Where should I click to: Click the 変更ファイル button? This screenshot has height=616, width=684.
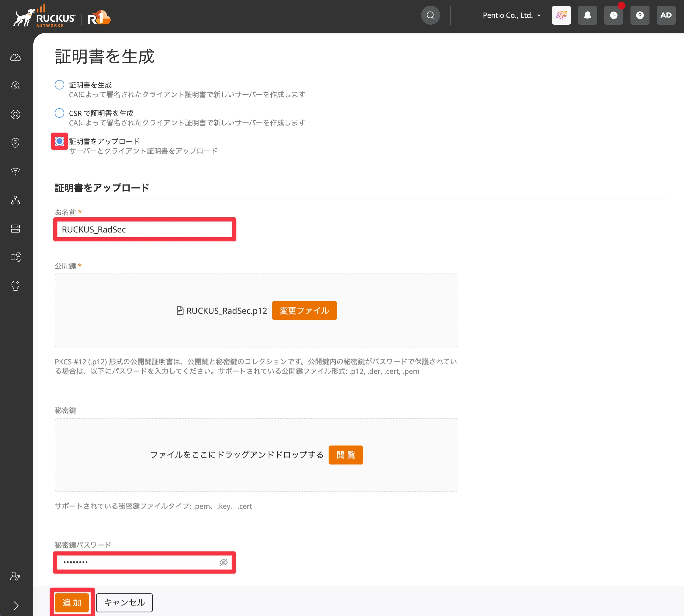pyautogui.click(x=304, y=310)
